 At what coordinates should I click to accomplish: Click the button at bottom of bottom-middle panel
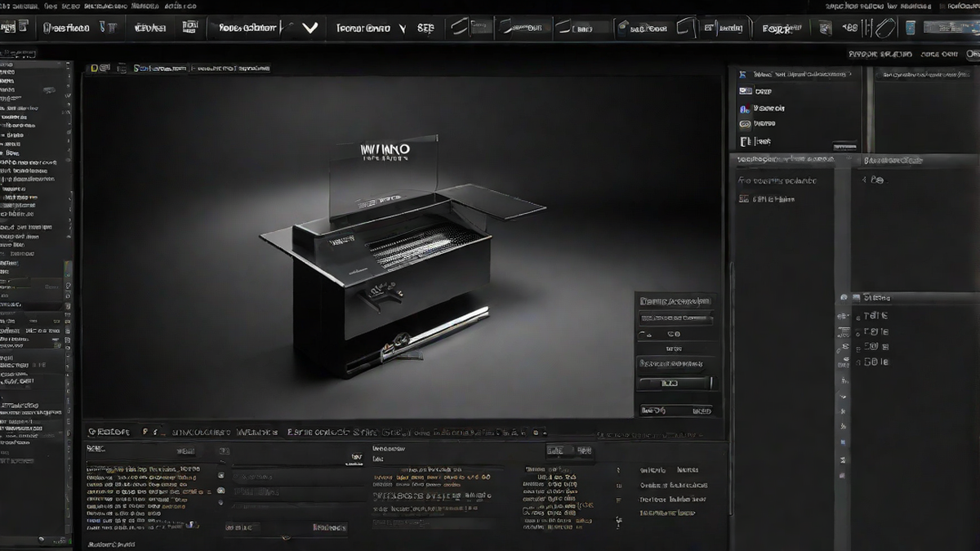click(x=329, y=527)
